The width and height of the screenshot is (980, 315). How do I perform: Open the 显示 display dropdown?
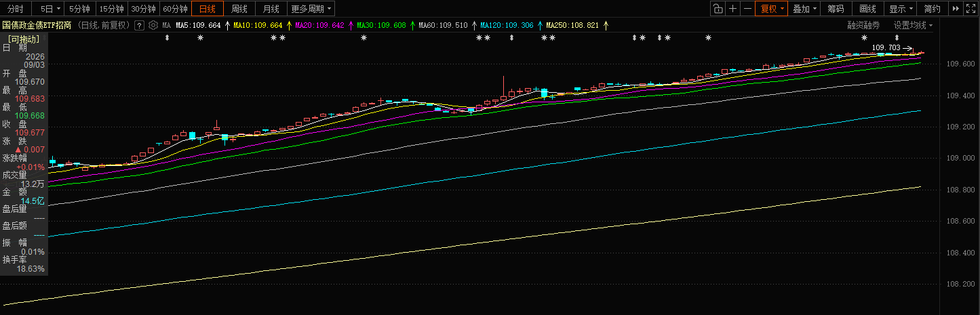pyautogui.click(x=901, y=9)
